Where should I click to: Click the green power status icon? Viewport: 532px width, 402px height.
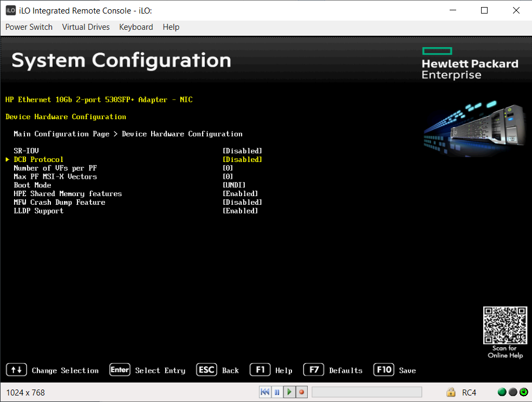pyautogui.click(x=501, y=391)
